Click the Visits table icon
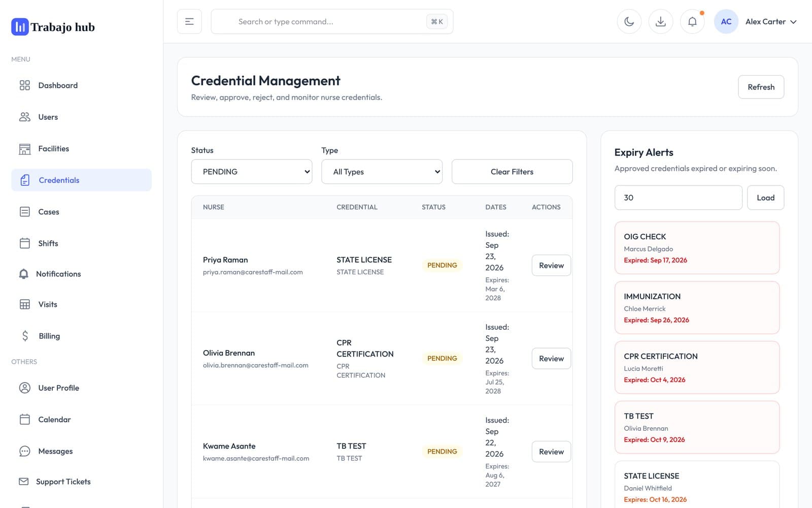The height and width of the screenshot is (508, 812). [24, 304]
